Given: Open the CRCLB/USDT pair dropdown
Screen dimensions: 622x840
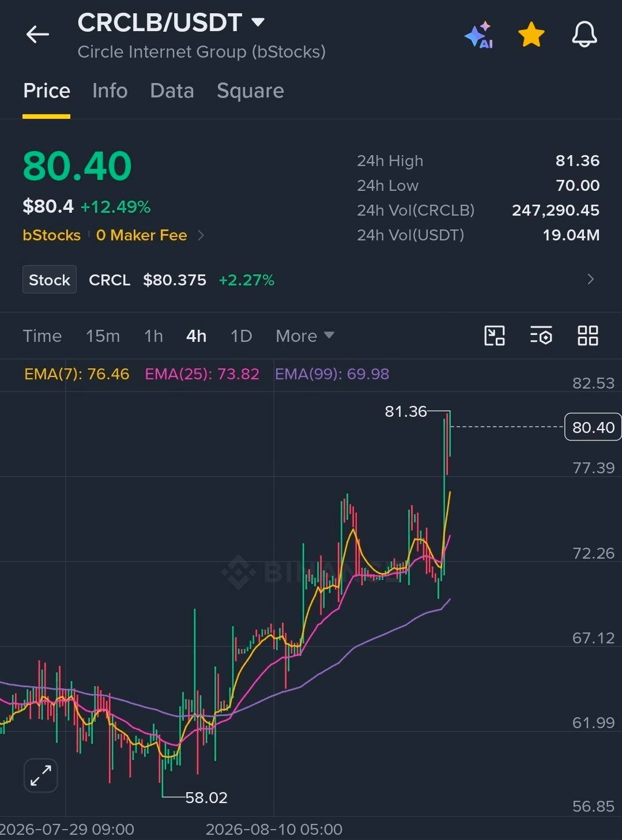Looking at the screenshot, I should pyautogui.click(x=171, y=22).
